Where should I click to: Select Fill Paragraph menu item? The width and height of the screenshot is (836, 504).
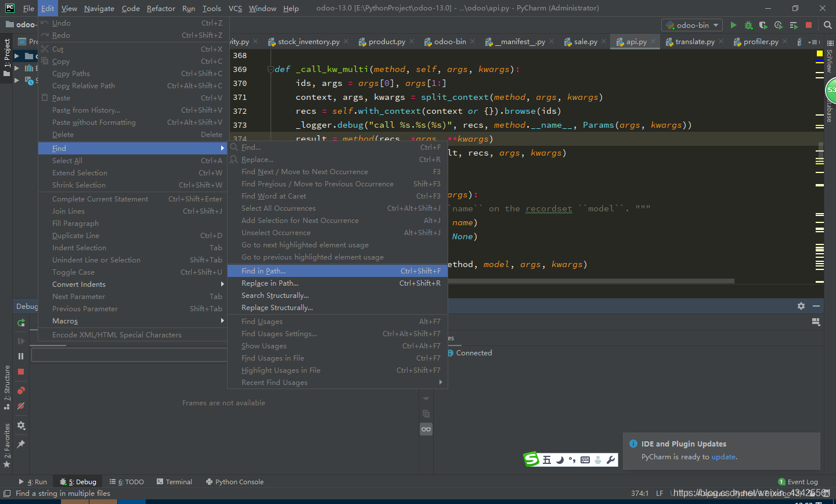[x=132, y=224]
